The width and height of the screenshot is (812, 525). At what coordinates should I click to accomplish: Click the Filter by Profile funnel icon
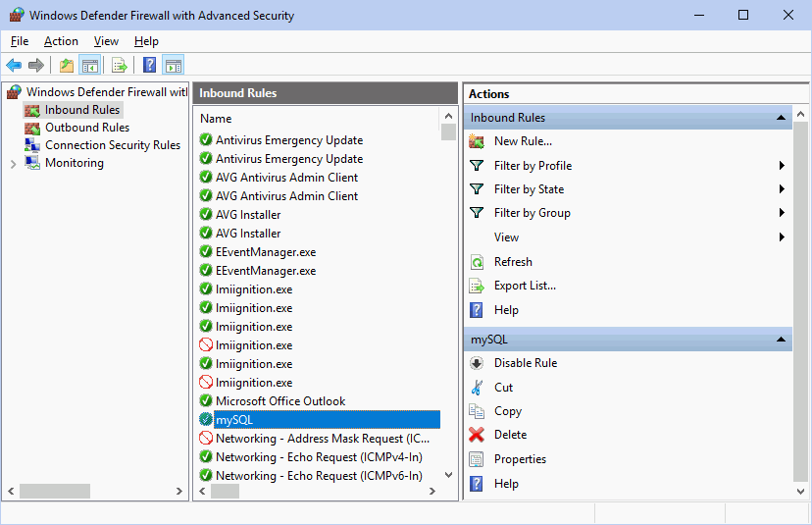(477, 165)
